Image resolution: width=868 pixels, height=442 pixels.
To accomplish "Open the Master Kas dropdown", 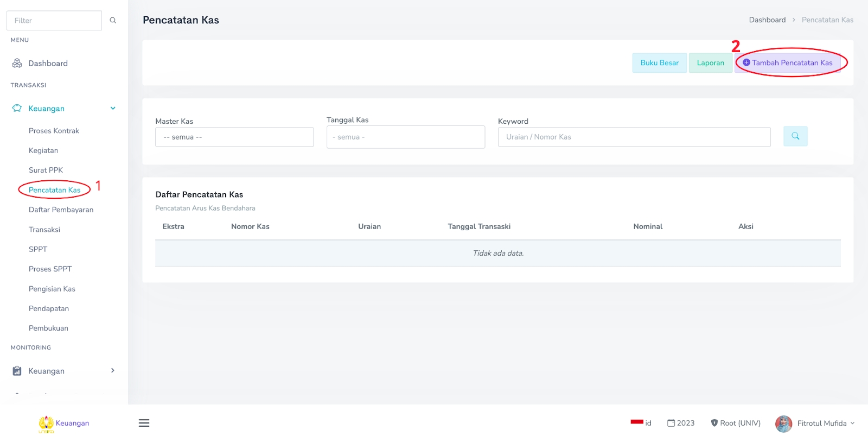I will [x=234, y=137].
